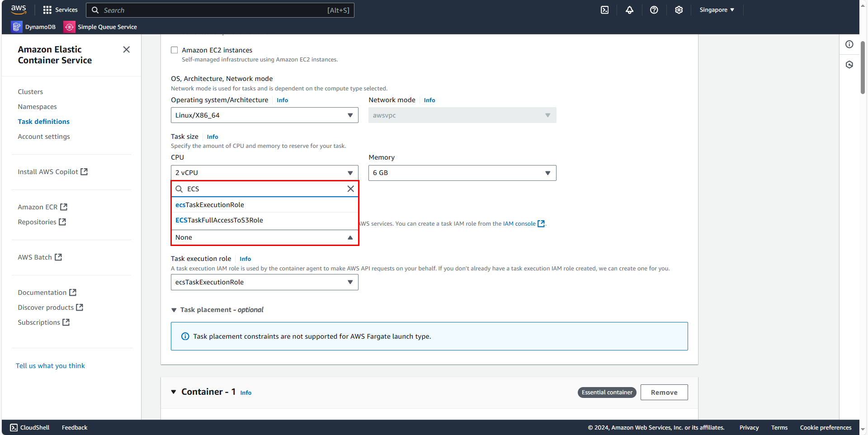Open Cookie preferences in the footer
868x435 pixels.
pyautogui.click(x=826, y=427)
